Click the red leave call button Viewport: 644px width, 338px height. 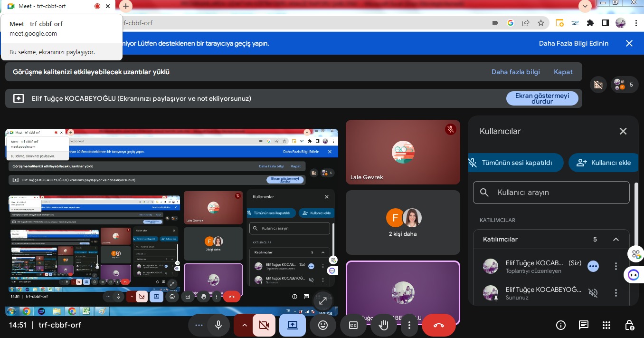tap(438, 325)
